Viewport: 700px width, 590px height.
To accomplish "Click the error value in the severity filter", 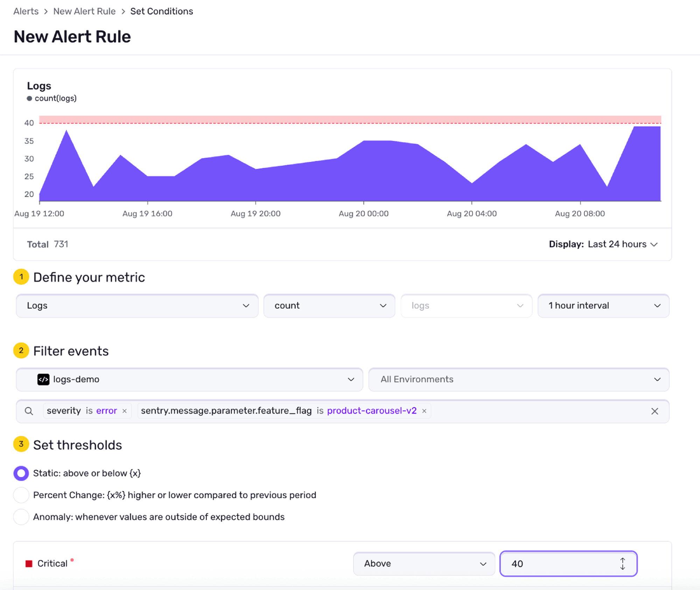I will (x=106, y=410).
